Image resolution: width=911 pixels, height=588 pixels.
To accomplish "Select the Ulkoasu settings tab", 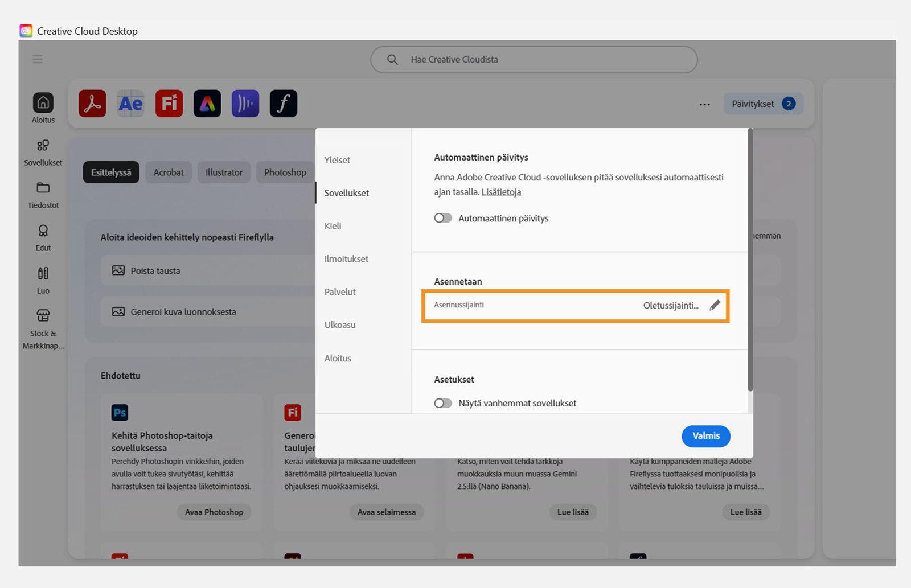I will coord(340,325).
